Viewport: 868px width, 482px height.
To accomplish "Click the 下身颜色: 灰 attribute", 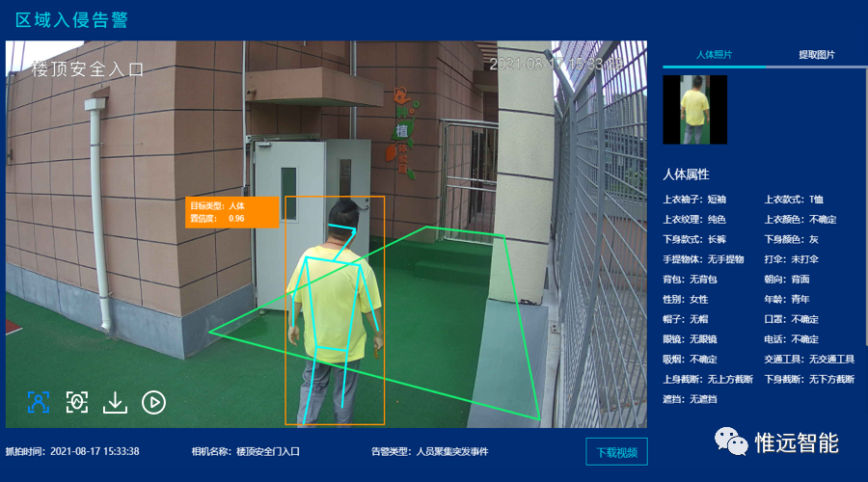I will point(792,240).
